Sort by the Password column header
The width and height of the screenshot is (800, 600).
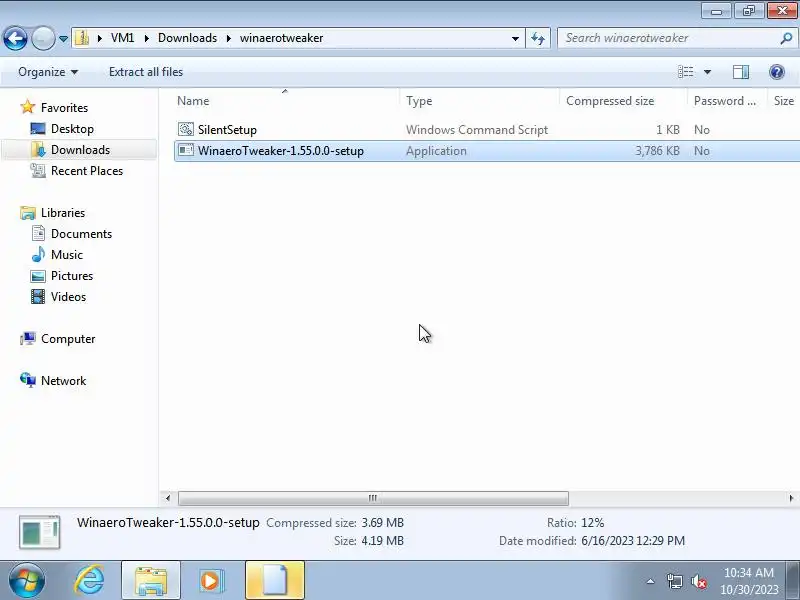(x=728, y=101)
